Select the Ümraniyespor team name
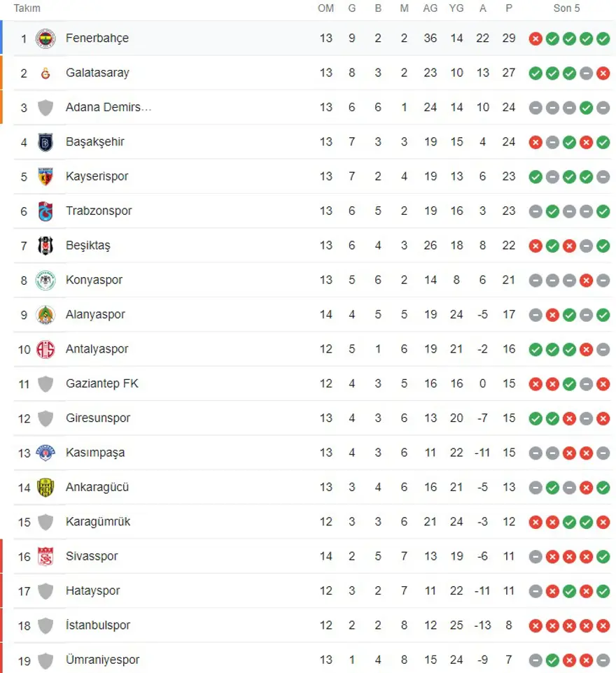This screenshot has height=673, width=616. coord(102,660)
